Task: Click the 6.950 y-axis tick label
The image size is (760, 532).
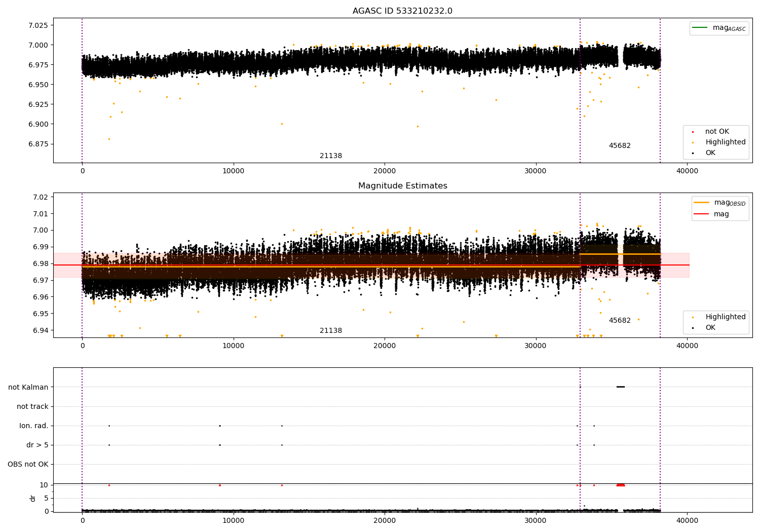Action: point(38,85)
